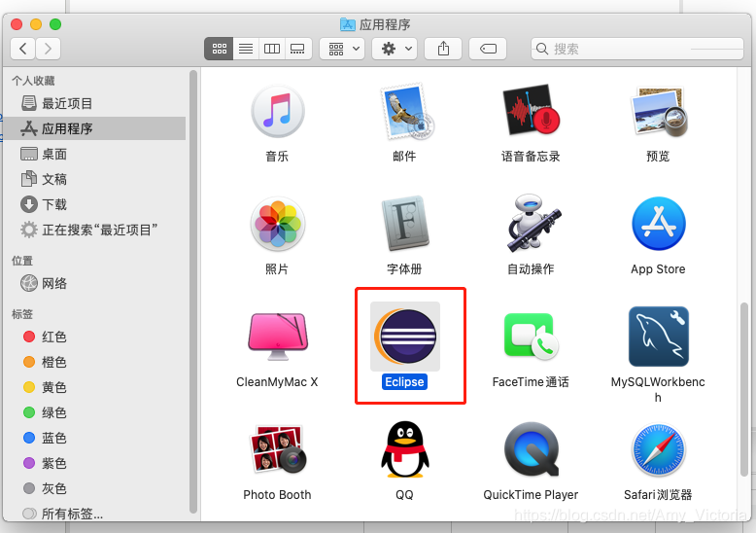This screenshot has height=533, width=756.
Task: Select the 照片 Photos app icon
Action: 278,224
